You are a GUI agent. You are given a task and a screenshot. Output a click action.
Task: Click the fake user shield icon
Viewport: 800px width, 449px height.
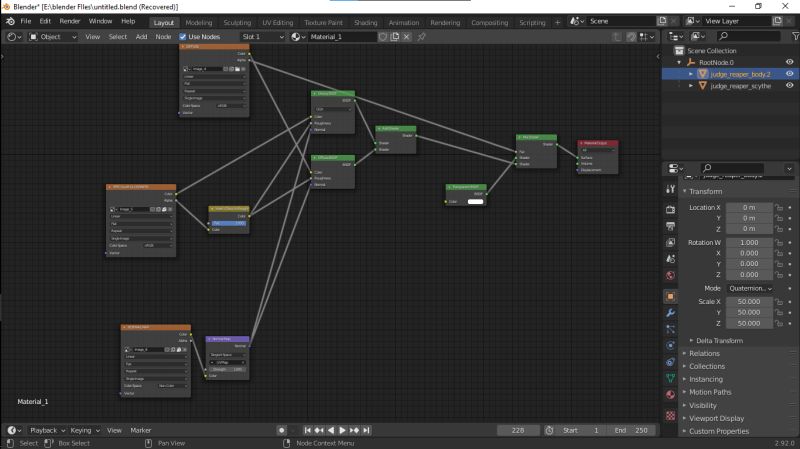(383, 37)
